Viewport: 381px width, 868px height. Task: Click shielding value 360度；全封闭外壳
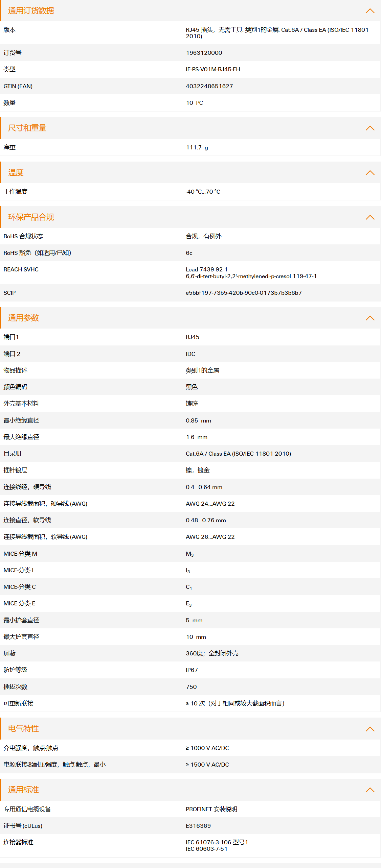[212, 653]
